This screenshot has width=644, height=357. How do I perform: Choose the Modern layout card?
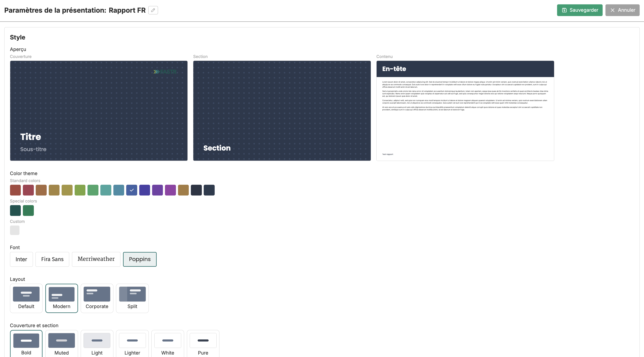click(61, 298)
